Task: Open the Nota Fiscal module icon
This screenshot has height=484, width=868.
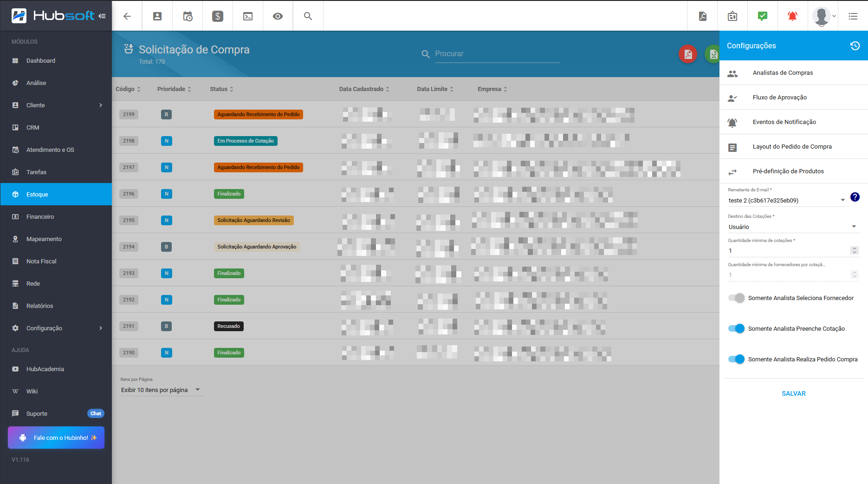Action: click(15, 261)
